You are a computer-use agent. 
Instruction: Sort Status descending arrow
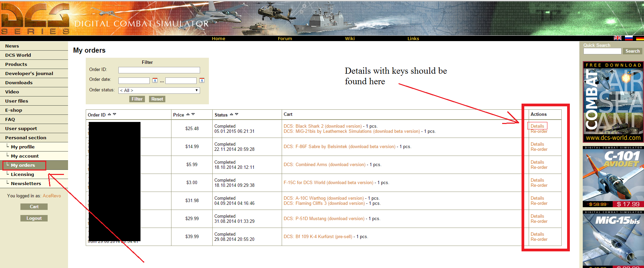pyautogui.click(x=237, y=114)
